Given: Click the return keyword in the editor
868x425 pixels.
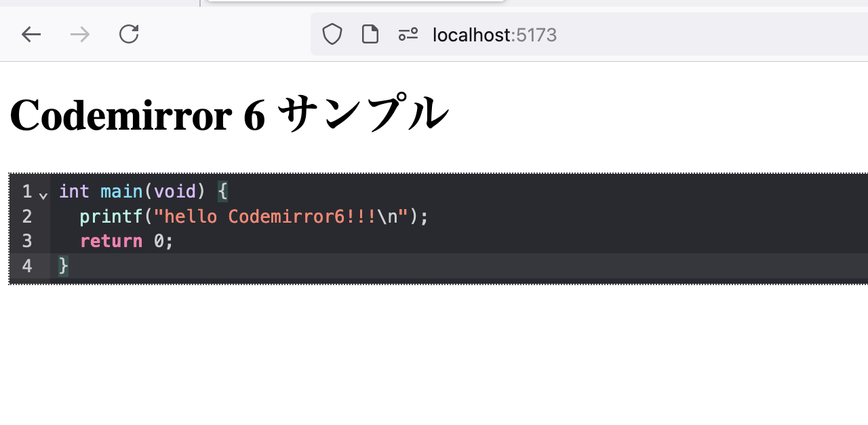Looking at the screenshot, I should tap(111, 241).
